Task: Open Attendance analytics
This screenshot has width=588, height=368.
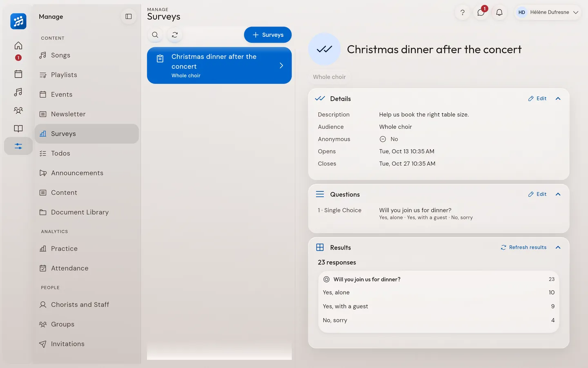Action: pyautogui.click(x=87, y=268)
